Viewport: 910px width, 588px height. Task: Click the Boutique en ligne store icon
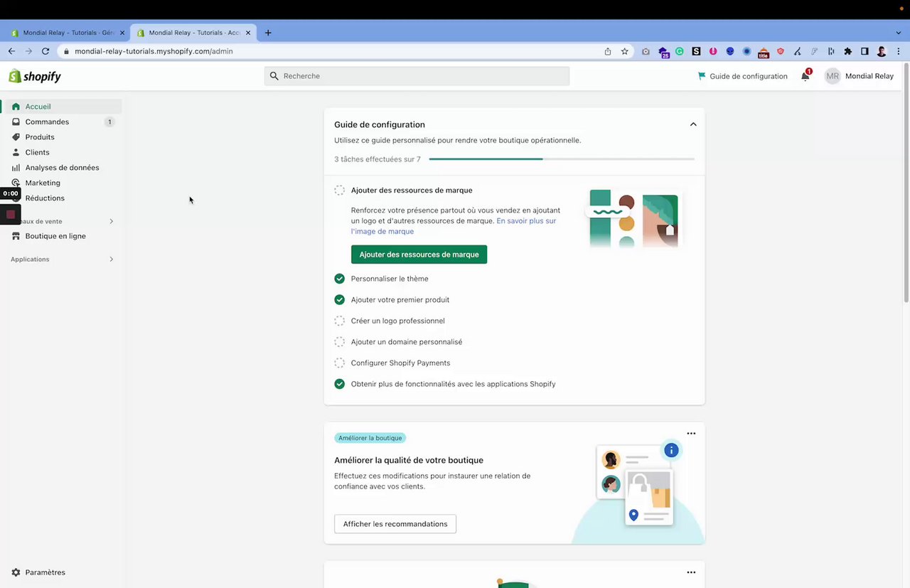[x=16, y=236]
